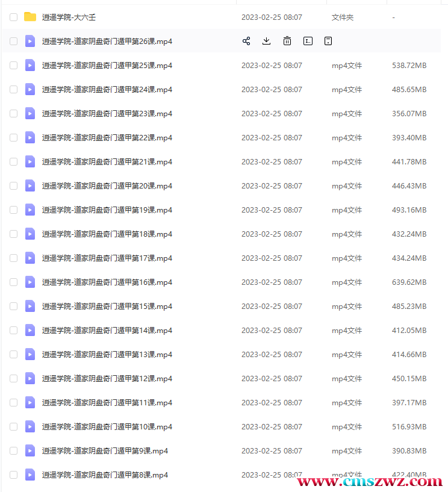Click the download icon on the 第26课 row

click(267, 41)
